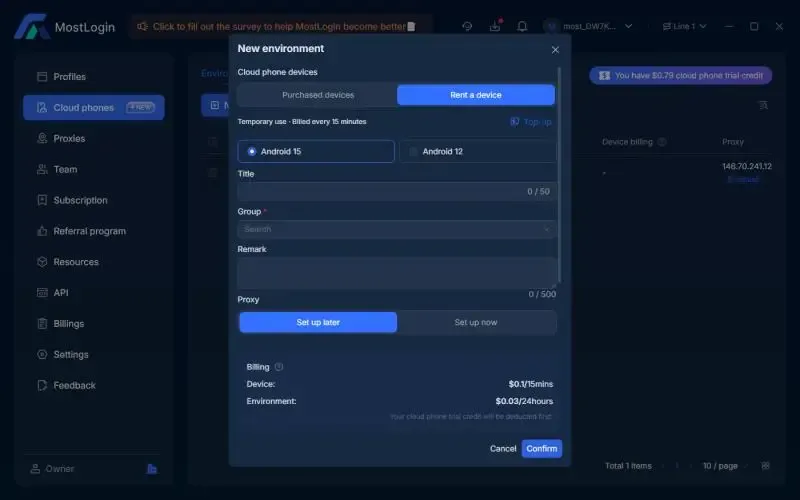
Task: Close the New environment dialog
Action: (555, 49)
